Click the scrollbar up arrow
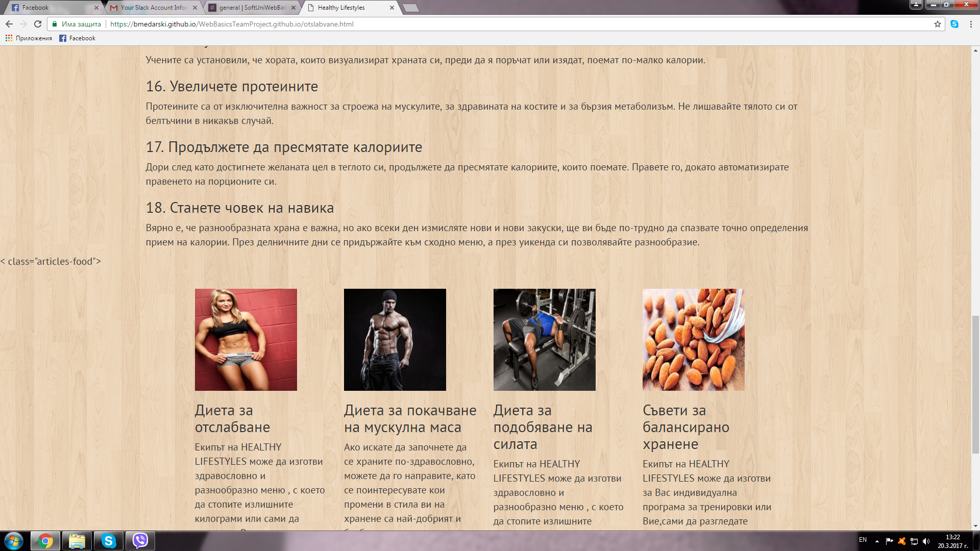The height and width of the screenshot is (551, 980). coord(975,51)
